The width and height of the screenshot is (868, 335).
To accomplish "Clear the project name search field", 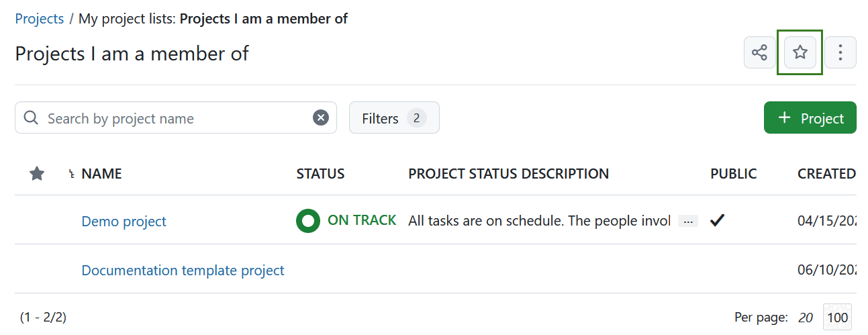I will pos(321,118).
